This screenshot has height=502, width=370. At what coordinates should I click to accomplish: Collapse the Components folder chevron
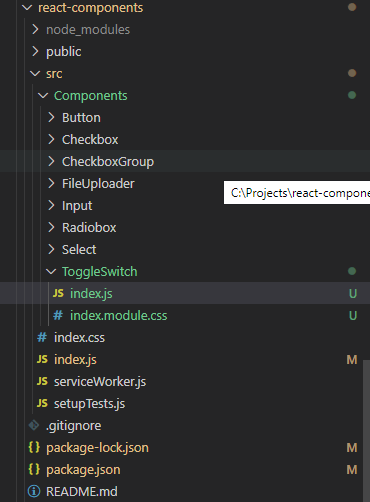click(x=43, y=96)
